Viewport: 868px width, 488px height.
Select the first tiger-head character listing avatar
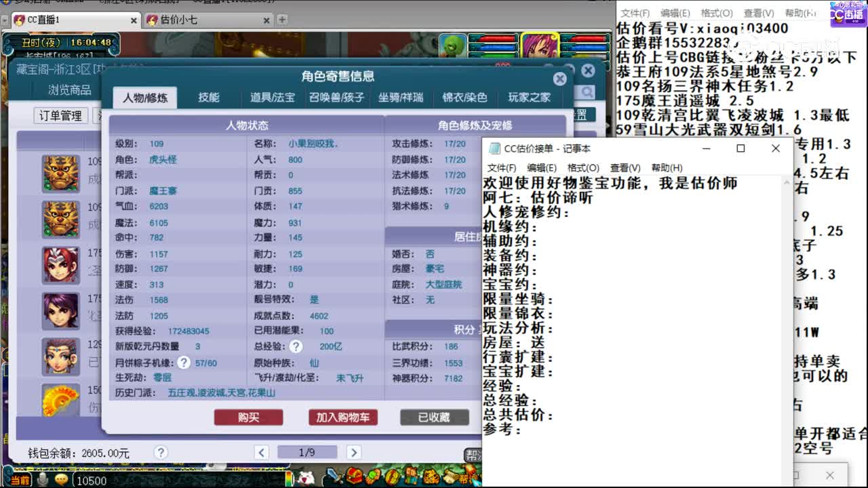(x=61, y=174)
